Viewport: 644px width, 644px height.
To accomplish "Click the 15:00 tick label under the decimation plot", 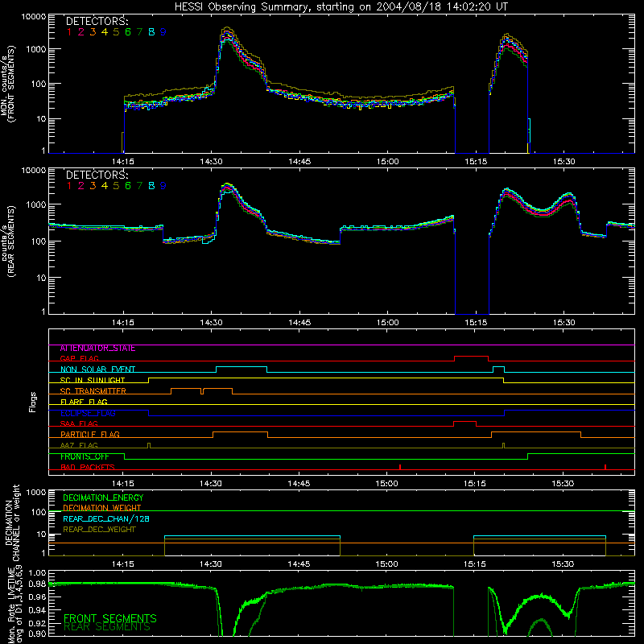I will pyautogui.click(x=387, y=564).
